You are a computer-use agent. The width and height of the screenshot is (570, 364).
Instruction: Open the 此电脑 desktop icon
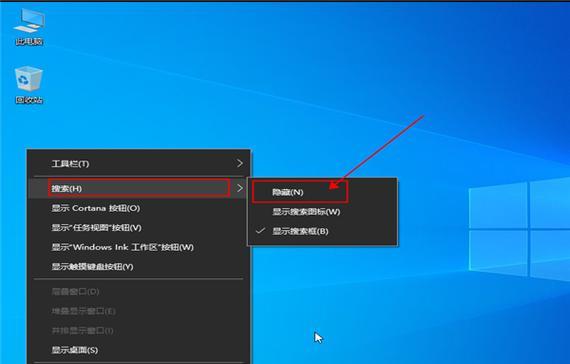click(29, 26)
